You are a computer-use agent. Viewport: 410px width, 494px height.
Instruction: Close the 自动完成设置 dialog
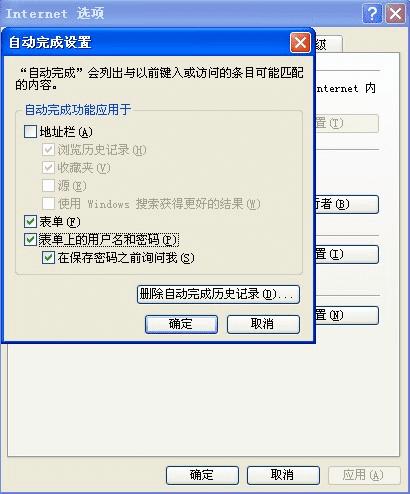click(x=300, y=43)
